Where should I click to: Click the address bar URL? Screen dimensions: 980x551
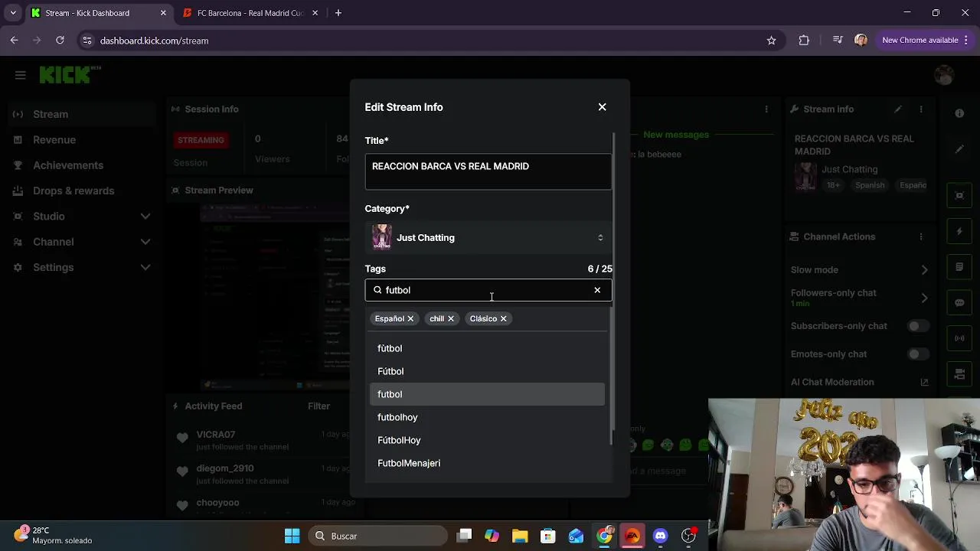pos(154,41)
